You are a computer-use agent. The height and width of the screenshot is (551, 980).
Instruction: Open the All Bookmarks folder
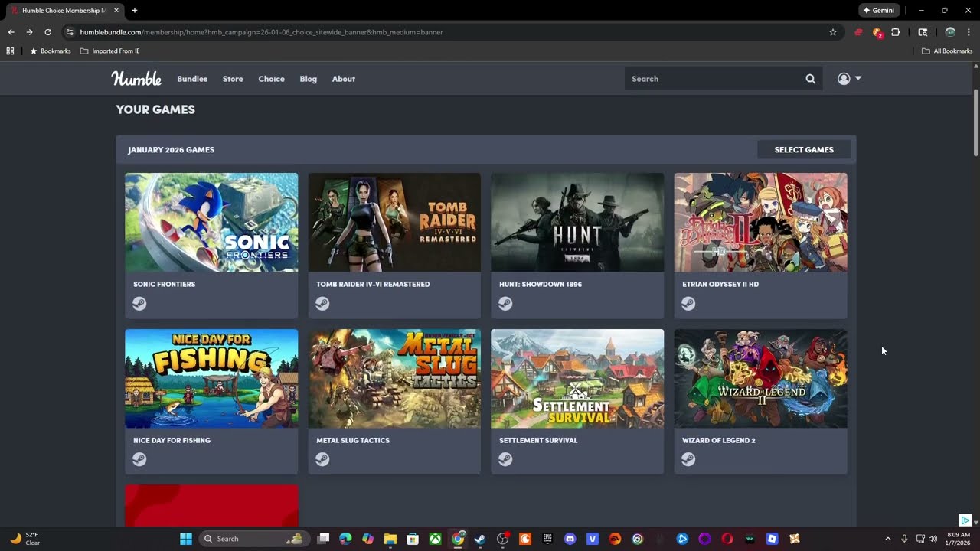(x=947, y=51)
